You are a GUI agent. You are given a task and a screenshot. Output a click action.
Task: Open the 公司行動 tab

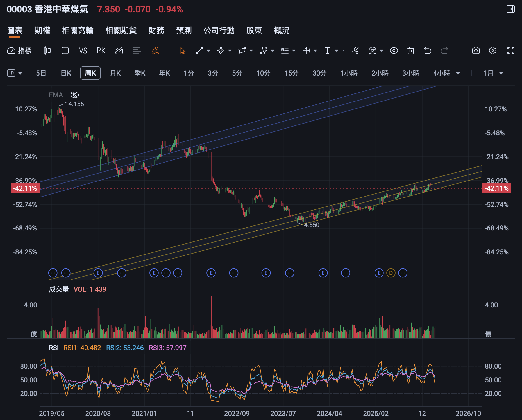click(219, 30)
